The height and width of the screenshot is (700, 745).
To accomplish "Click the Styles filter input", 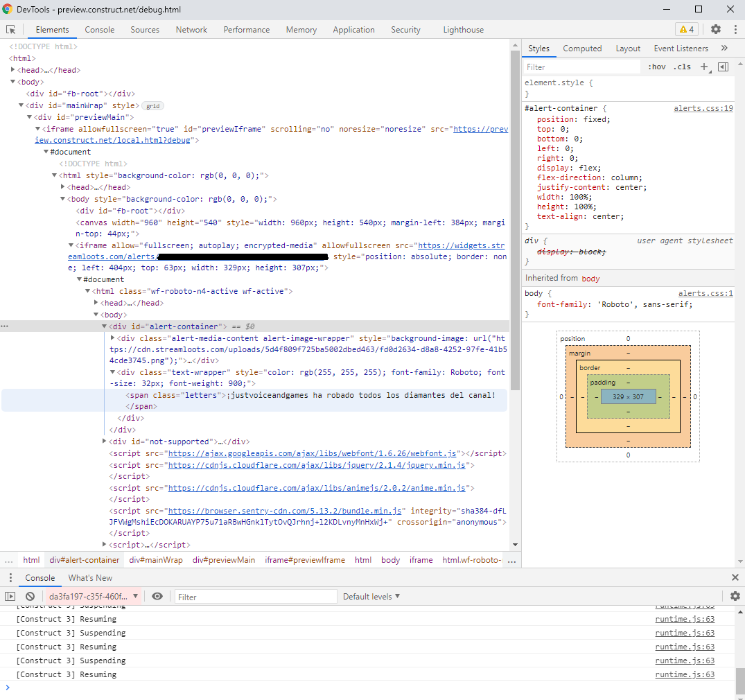I will 582,67.
